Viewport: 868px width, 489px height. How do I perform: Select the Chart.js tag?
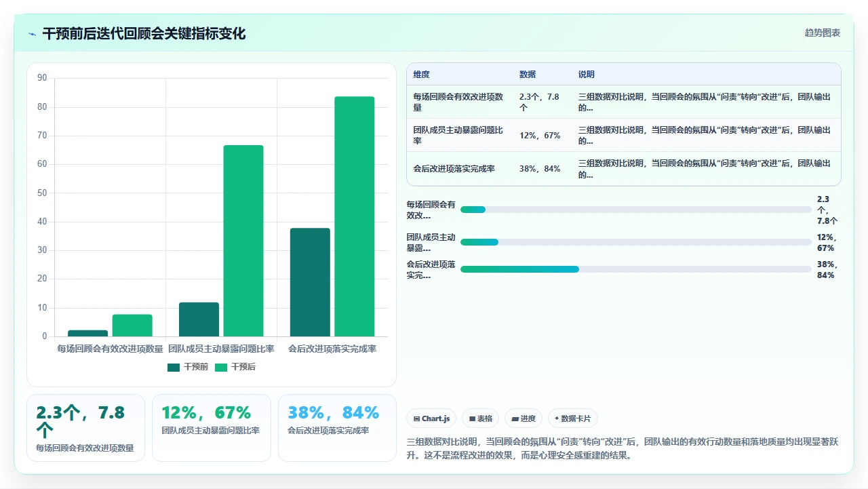point(431,418)
